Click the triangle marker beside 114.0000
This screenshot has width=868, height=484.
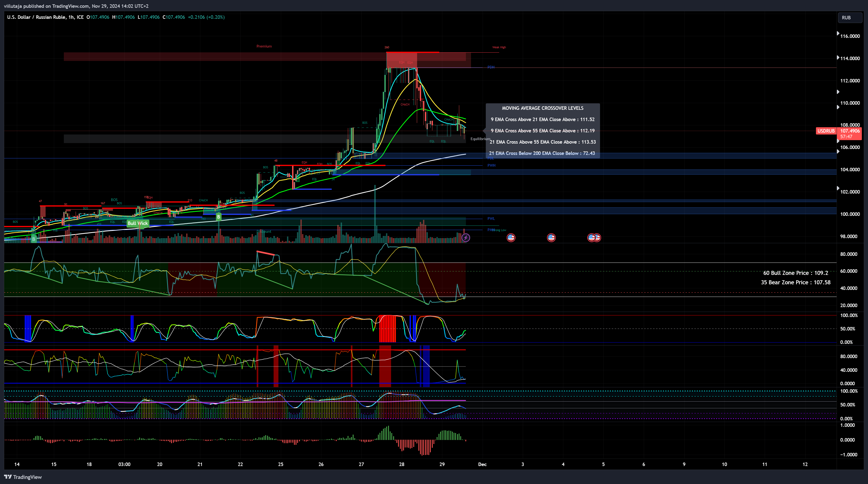point(838,58)
